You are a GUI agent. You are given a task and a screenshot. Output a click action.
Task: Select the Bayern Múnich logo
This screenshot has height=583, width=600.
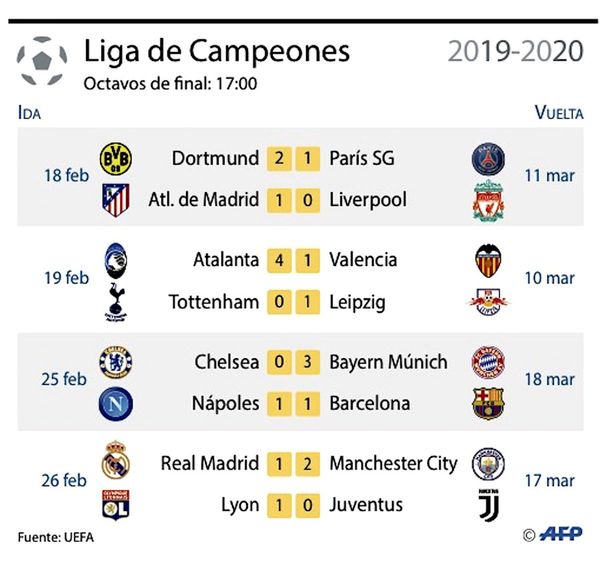coord(488,362)
